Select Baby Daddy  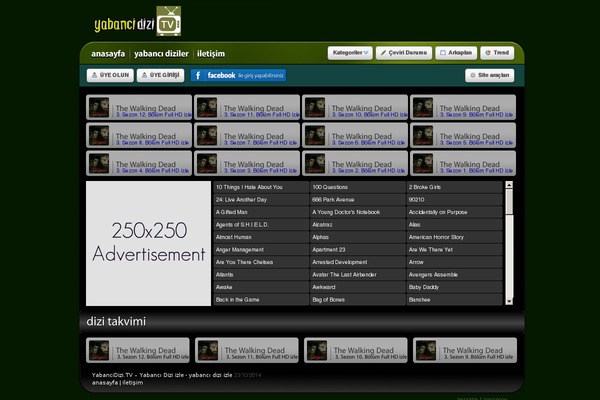[x=454, y=287]
